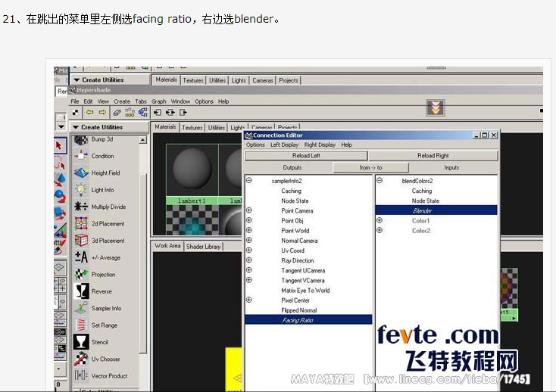Collapse the samplerInfo2 outputs tree
This screenshot has width=556, height=392.
tap(249, 181)
